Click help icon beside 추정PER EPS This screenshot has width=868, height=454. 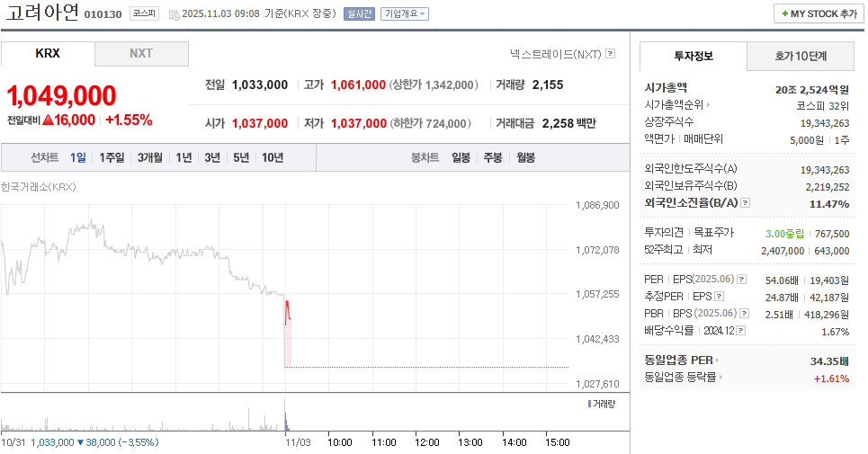719,297
